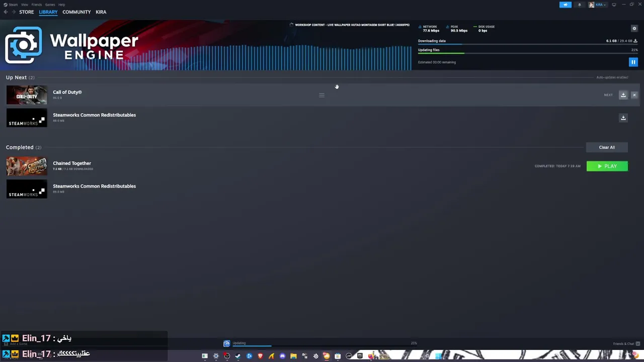644x362 pixels.
Task: Open the Games menu
Action: coord(50,5)
